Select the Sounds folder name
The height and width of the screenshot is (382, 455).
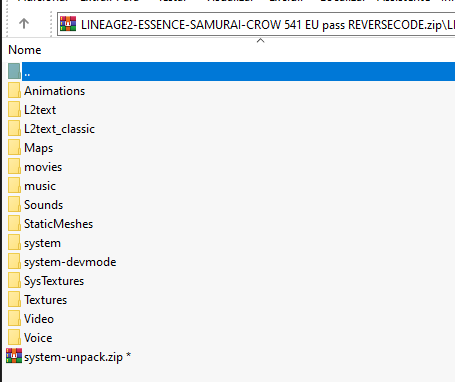click(x=43, y=205)
